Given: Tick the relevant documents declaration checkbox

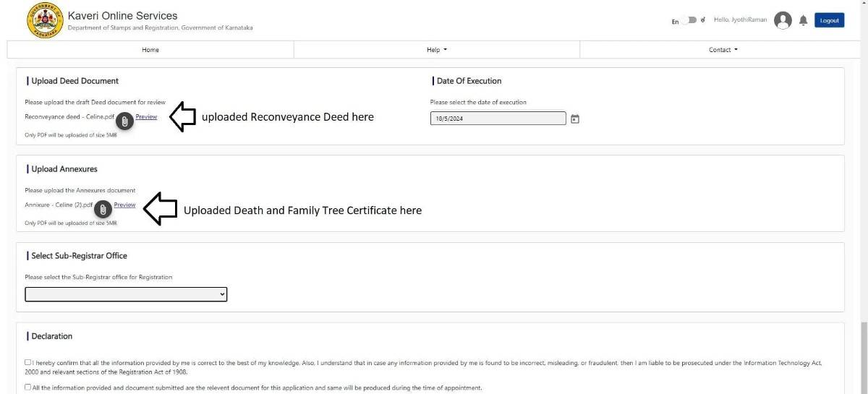Looking at the screenshot, I should 27,387.
